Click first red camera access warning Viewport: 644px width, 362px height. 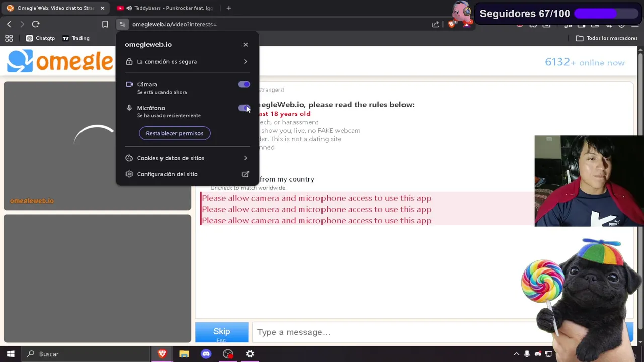point(316,198)
